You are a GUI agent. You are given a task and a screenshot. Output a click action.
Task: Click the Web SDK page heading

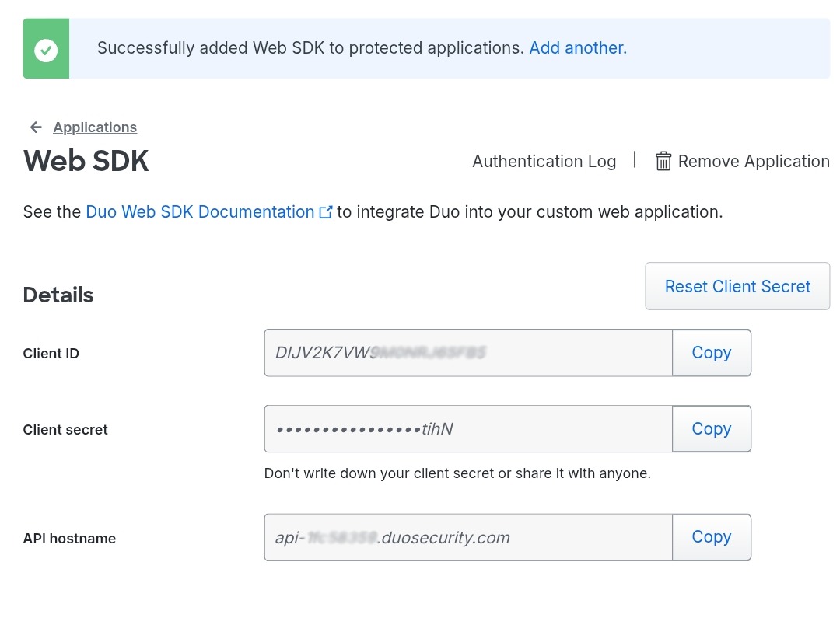86,161
